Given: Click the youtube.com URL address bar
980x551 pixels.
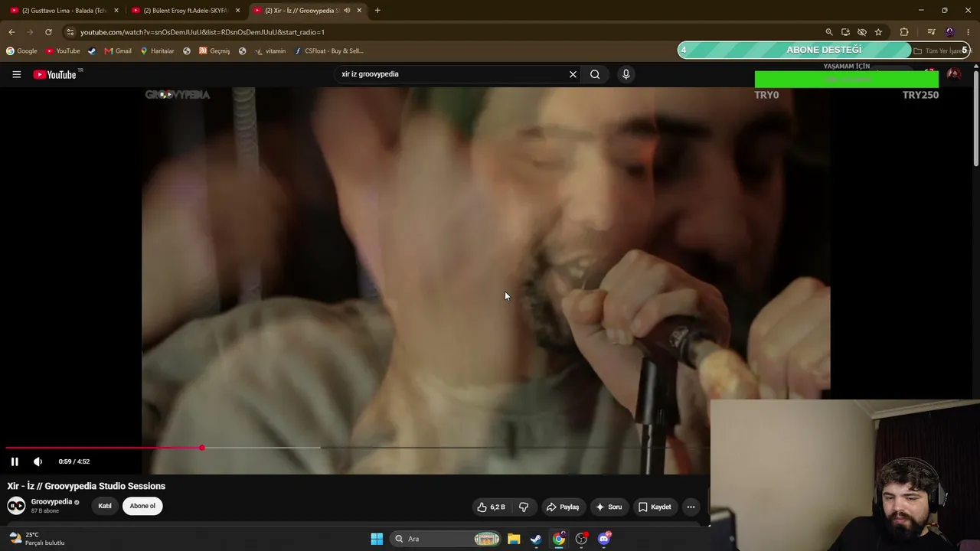Looking at the screenshot, I should [x=444, y=32].
